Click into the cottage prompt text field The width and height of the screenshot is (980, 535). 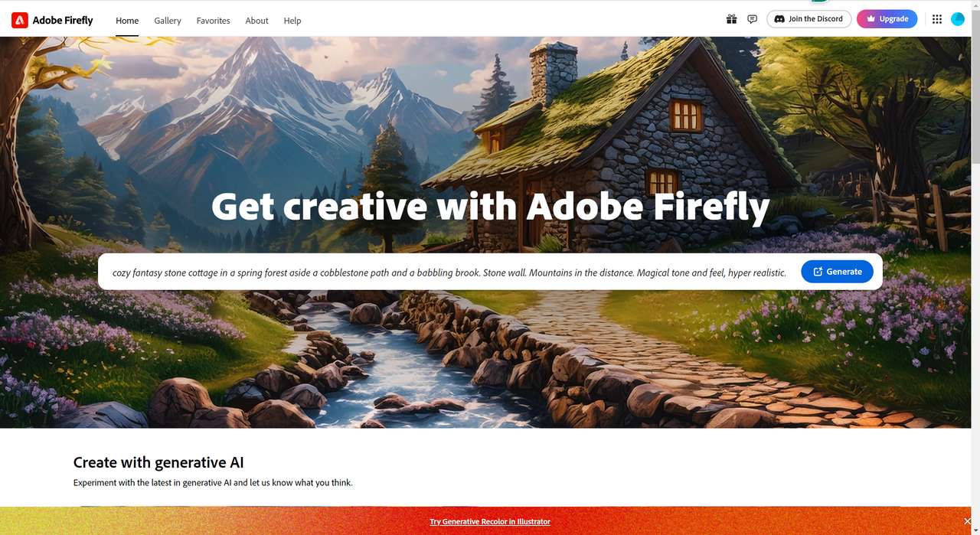tap(449, 272)
